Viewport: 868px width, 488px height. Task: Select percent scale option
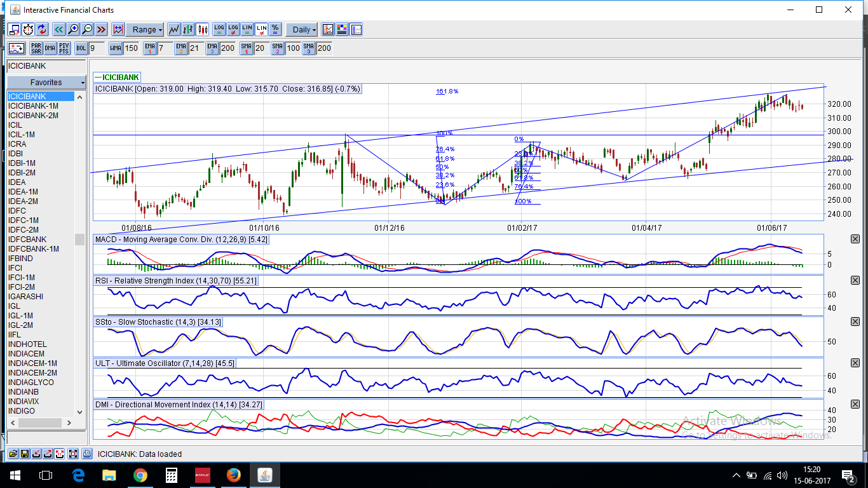tap(275, 29)
